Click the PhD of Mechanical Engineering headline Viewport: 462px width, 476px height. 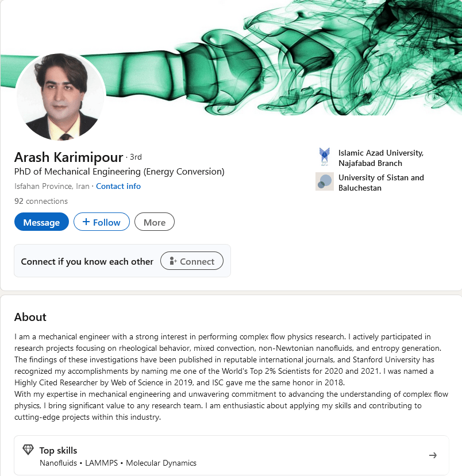[x=119, y=172]
